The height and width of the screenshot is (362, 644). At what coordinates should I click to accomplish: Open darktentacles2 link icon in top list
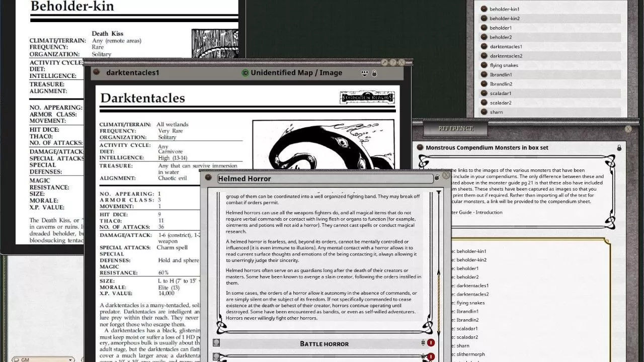(484, 56)
